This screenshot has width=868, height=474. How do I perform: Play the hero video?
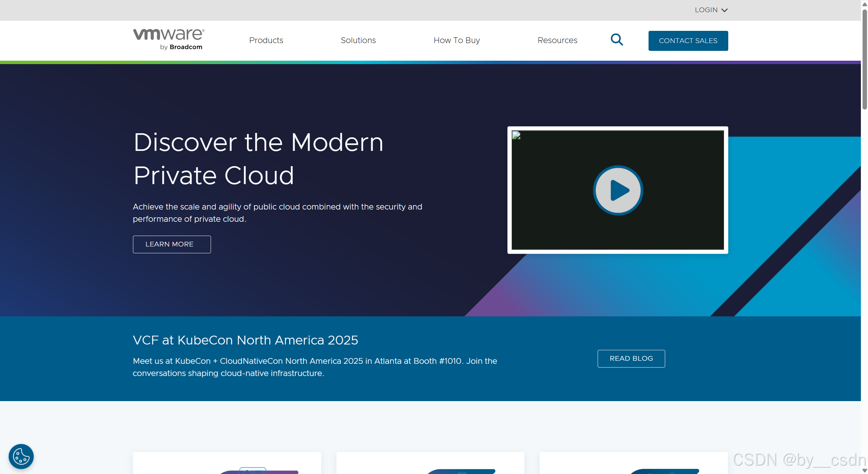tap(618, 190)
